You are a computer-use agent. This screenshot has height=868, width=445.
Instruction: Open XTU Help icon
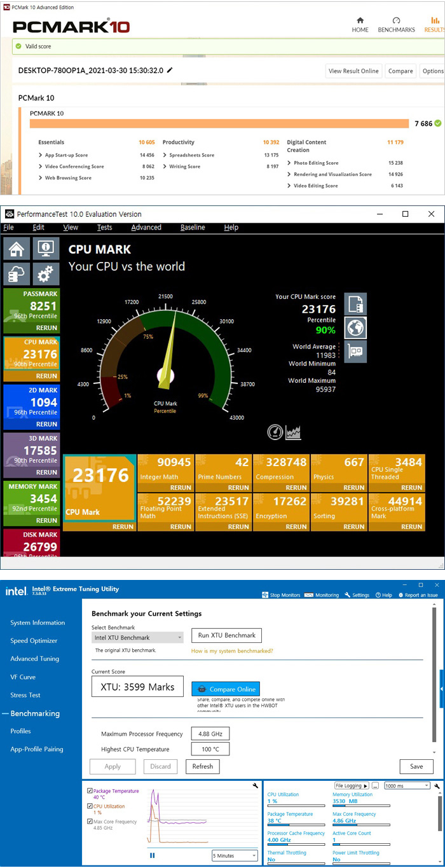[x=378, y=595]
